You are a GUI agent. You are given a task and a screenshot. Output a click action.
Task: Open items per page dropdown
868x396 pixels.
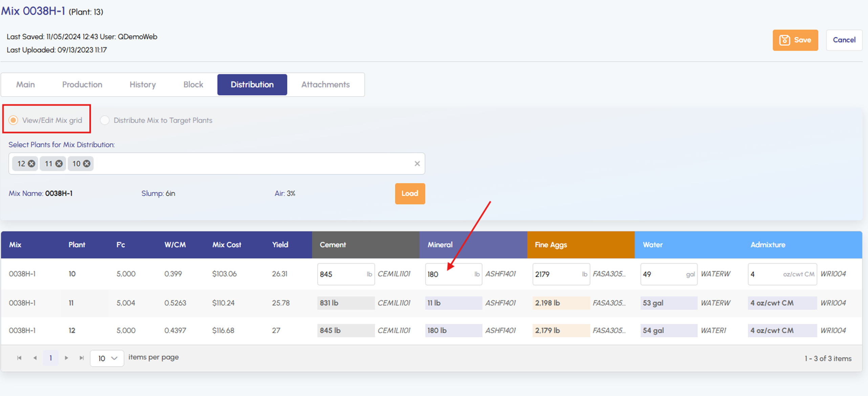(x=107, y=358)
